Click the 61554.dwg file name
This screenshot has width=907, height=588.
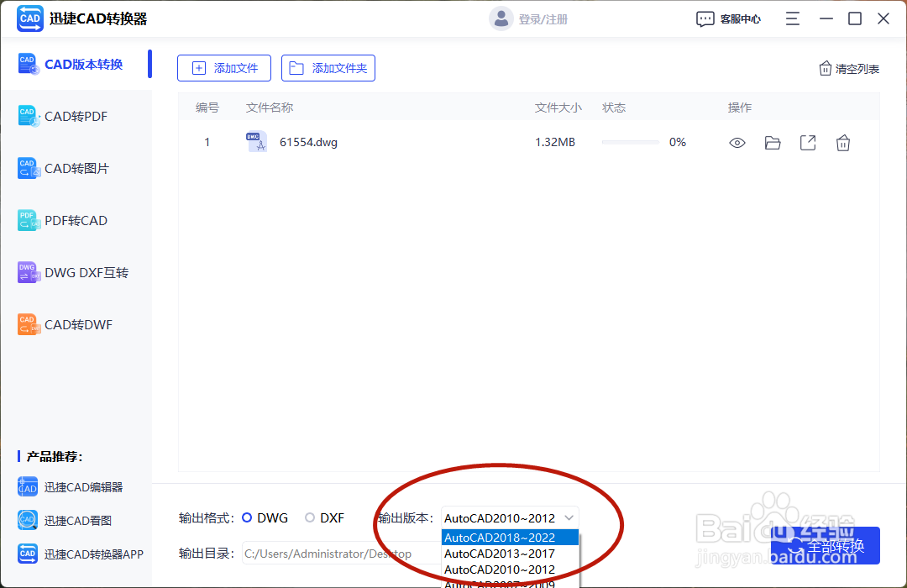tap(308, 142)
